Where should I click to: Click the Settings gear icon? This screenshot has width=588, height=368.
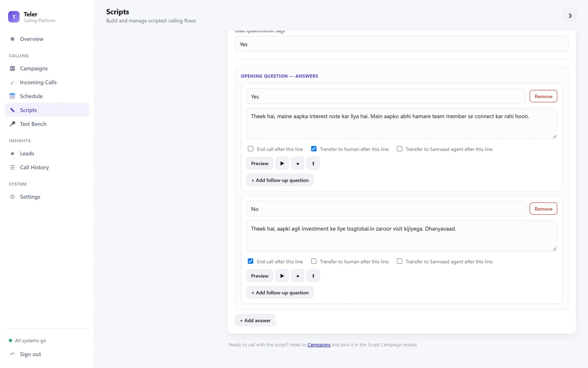13,197
